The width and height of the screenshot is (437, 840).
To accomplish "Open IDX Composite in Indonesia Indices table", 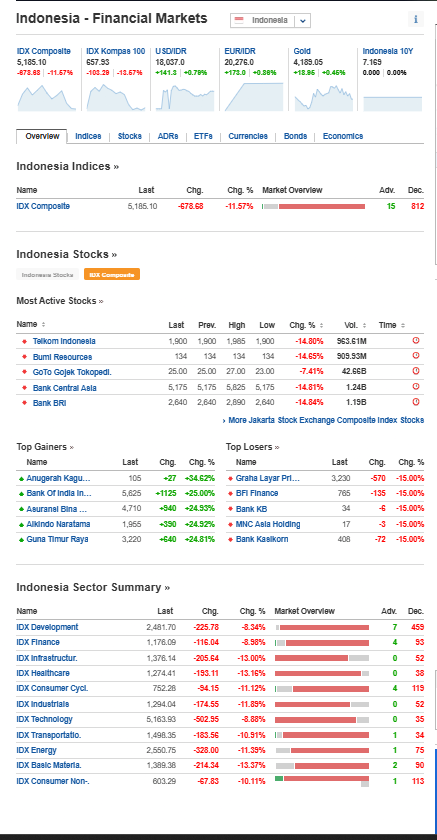I will [x=43, y=206].
